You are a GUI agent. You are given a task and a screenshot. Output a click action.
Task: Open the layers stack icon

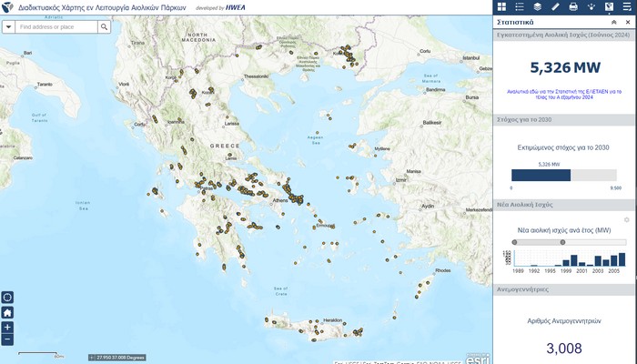pos(537,7)
